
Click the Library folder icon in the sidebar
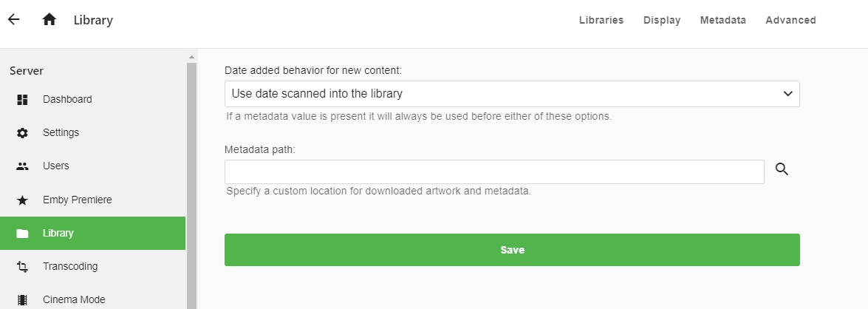tap(22, 234)
